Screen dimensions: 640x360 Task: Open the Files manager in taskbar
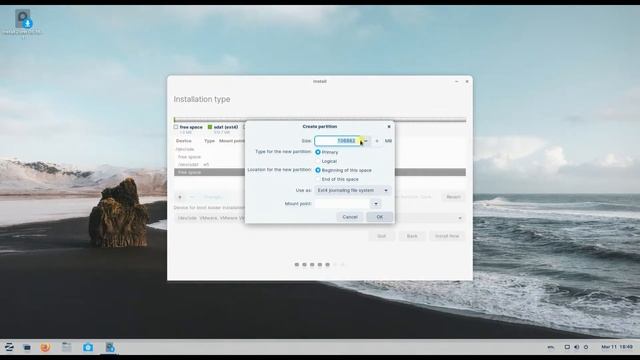point(67,347)
